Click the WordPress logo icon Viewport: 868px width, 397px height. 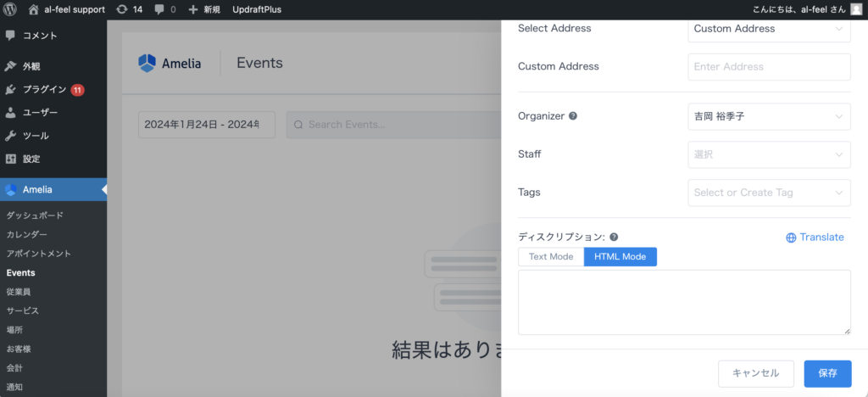click(x=10, y=9)
